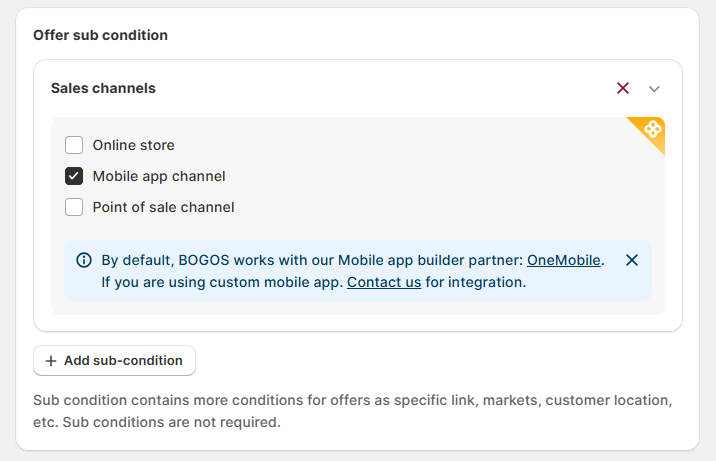Image resolution: width=716 pixels, height=461 pixels.
Task: Collapse the Sales channels section chevron
Action: point(654,88)
